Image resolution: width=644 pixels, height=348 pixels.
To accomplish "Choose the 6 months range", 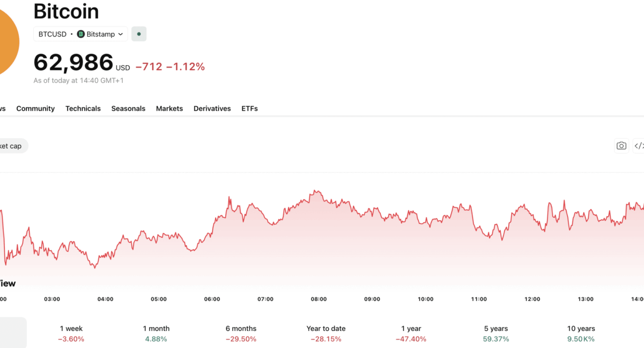I will click(x=241, y=334).
